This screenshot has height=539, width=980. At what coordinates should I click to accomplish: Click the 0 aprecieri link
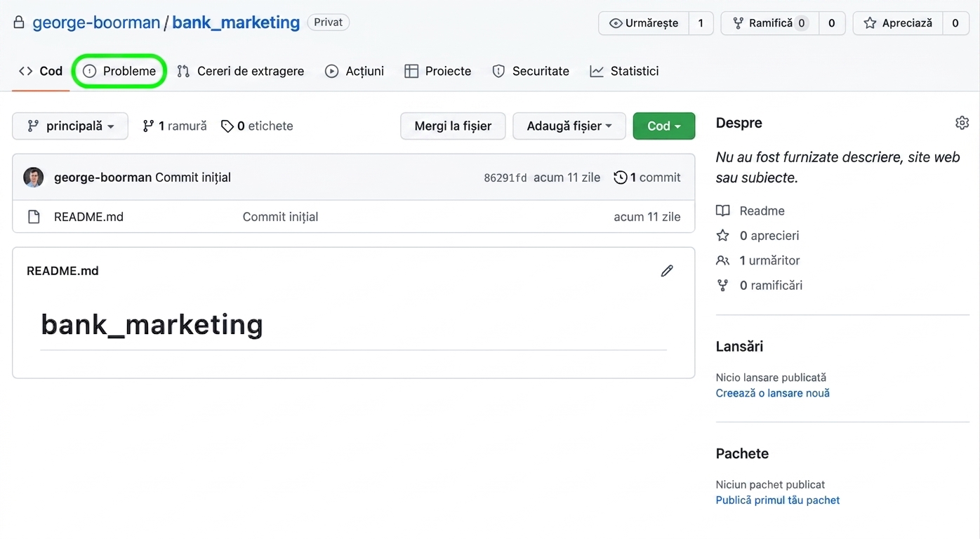(757, 236)
